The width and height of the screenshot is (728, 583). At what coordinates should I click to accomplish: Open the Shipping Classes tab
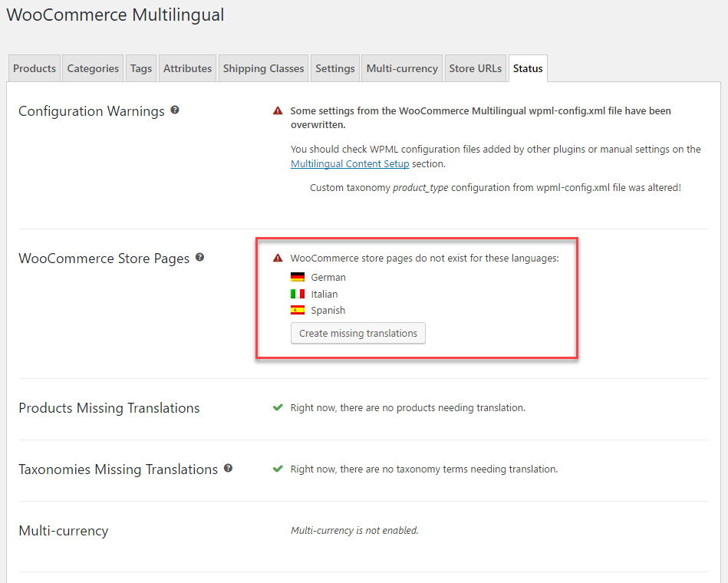tap(263, 68)
